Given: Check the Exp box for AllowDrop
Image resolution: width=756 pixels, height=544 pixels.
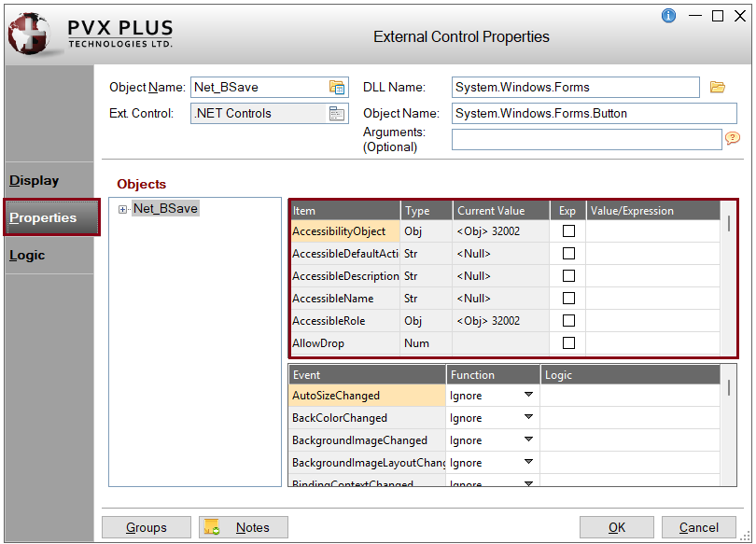Looking at the screenshot, I should [567, 343].
